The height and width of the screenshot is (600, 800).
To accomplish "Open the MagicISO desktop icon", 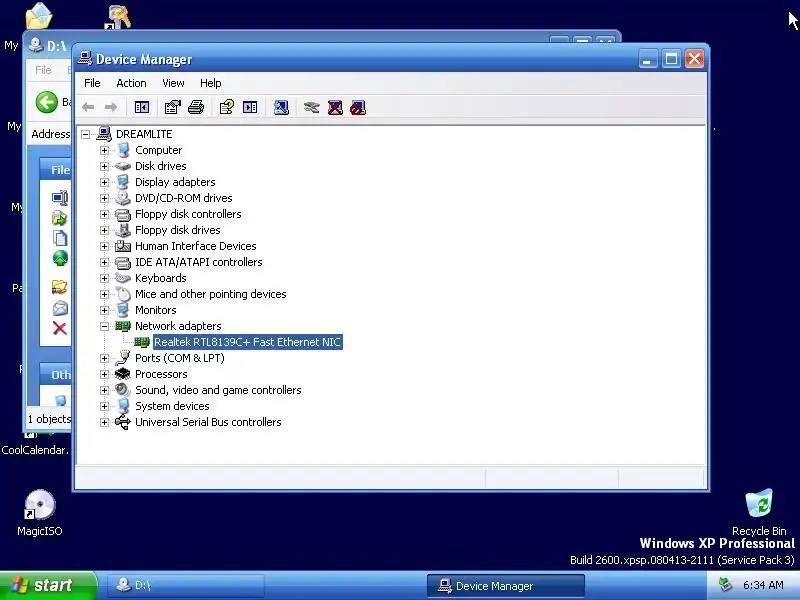I will (x=40, y=505).
